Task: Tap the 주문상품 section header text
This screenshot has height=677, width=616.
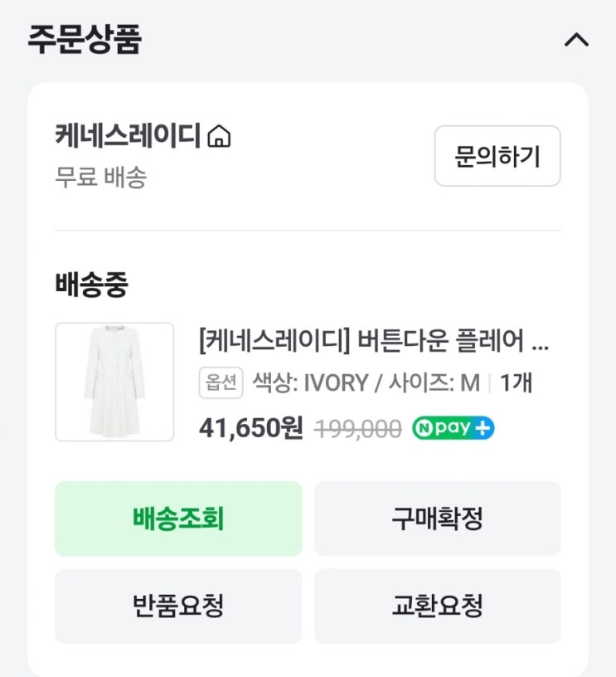Action: click(x=85, y=39)
